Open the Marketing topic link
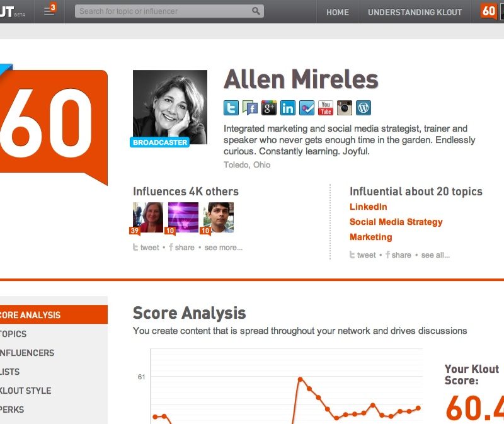504x424 pixels. coord(370,237)
